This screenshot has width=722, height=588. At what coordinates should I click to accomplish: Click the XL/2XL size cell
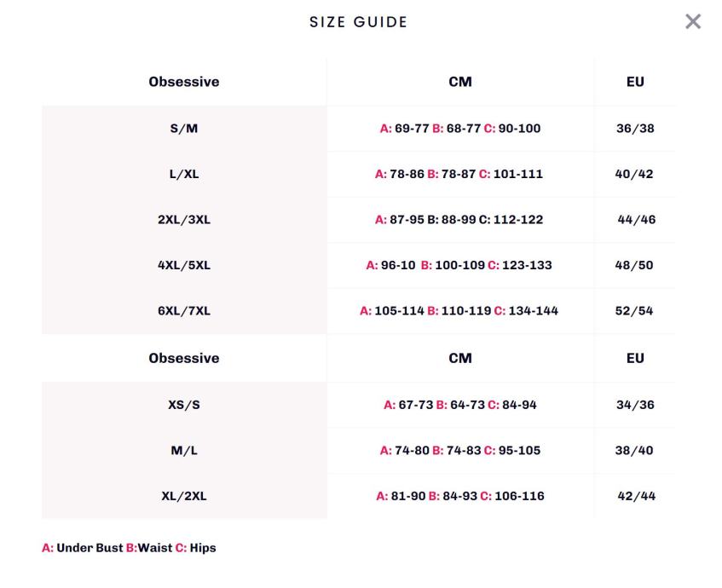(184, 496)
